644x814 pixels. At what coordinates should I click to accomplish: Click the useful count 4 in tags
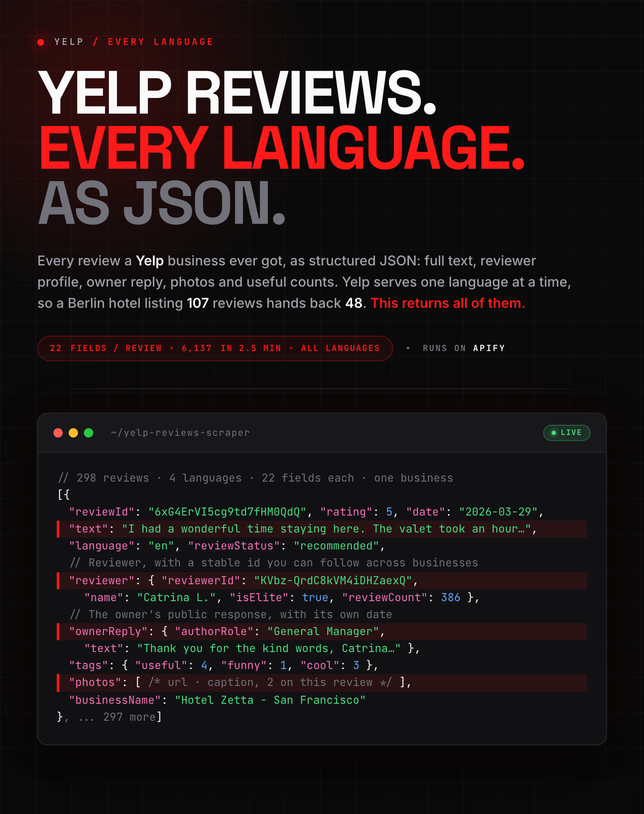(x=204, y=665)
